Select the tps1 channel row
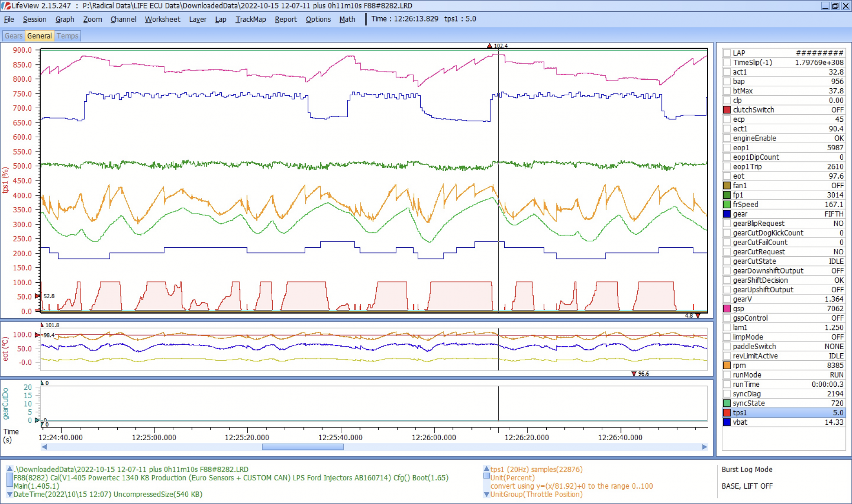This screenshot has width=852, height=504. point(783,413)
